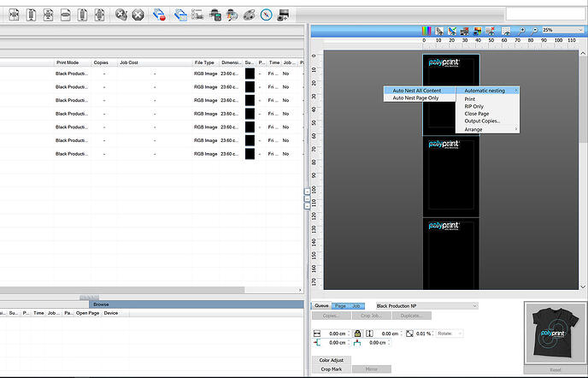The height and width of the screenshot is (378, 588).
Task: Click the width value field beside the lock icon
Action: tap(337, 334)
